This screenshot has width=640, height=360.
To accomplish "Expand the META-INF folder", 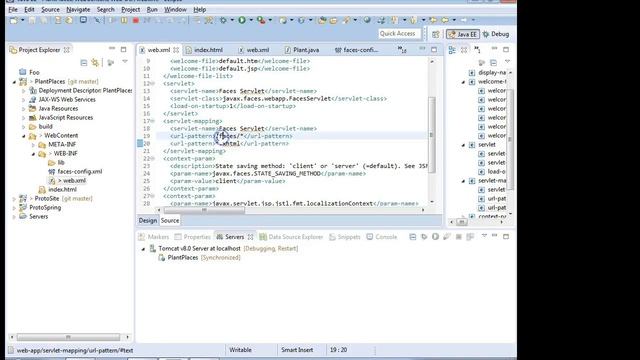I will pos(33,144).
